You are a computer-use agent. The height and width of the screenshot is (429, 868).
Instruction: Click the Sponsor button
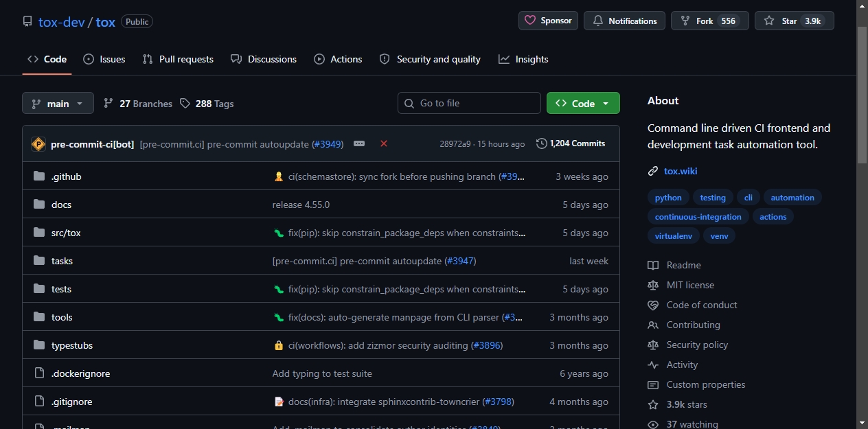pyautogui.click(x=548, y=21)
